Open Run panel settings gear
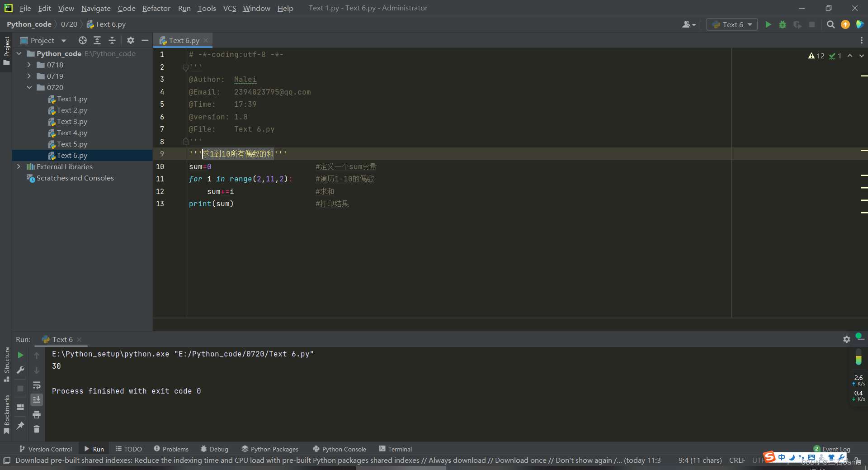 click(846, 339)
